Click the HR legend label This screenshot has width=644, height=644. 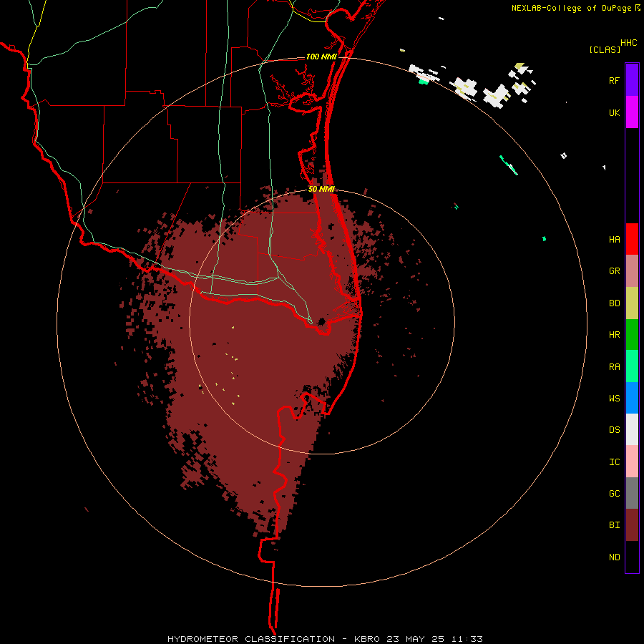coord(614,335)
